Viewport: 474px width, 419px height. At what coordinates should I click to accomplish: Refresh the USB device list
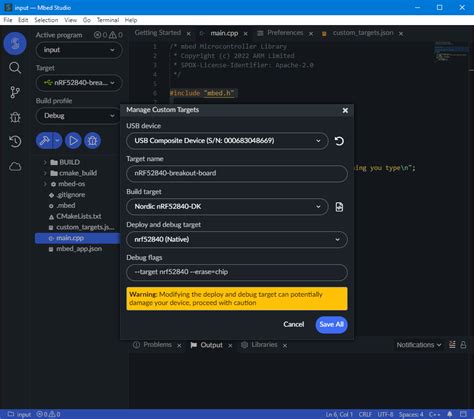tap(339, 141)
